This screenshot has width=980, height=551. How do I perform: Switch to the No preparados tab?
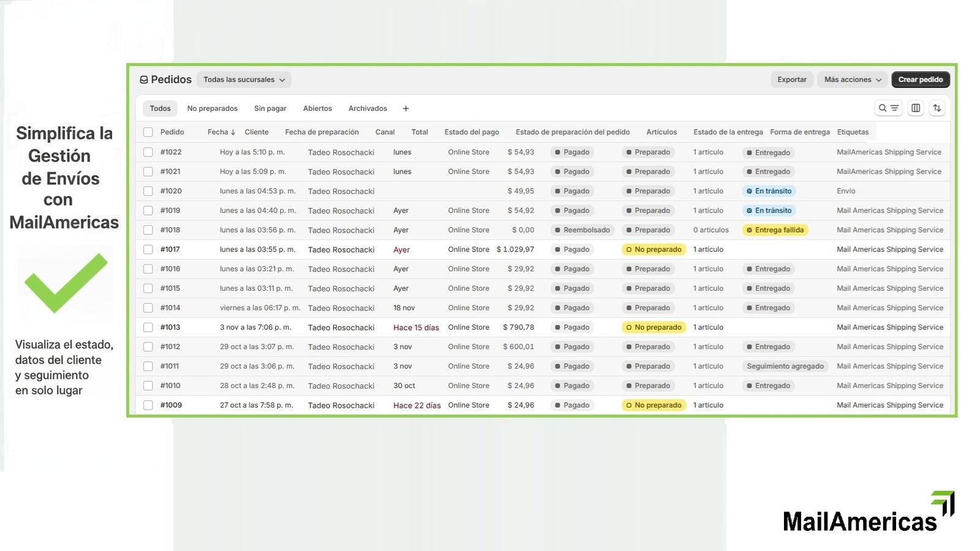click(212, 108)
